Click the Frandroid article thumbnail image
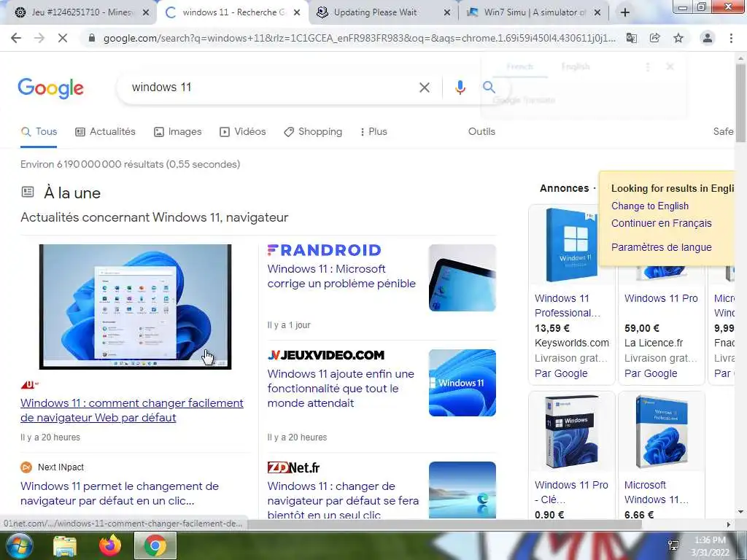Viewport: 747px width, 560px height. [462, 278]
